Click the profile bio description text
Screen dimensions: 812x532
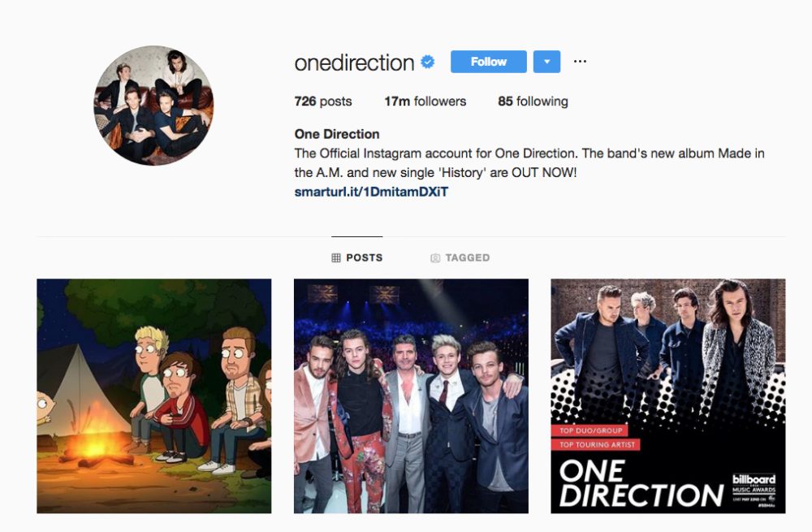click(x=529, y=162)
